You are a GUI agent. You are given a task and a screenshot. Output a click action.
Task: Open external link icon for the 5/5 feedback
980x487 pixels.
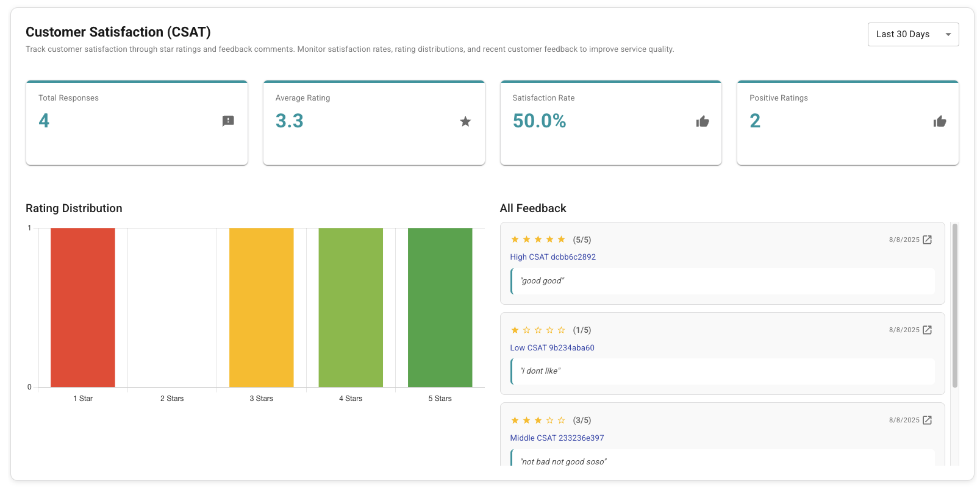point(927,240)
